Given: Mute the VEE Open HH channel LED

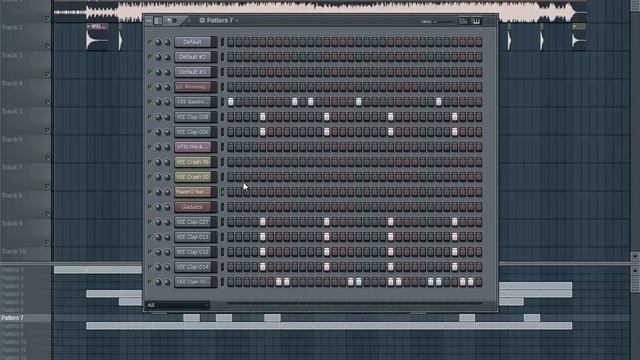Looking at the screenshot, I should pyautogui.click(x=149, y=282).
